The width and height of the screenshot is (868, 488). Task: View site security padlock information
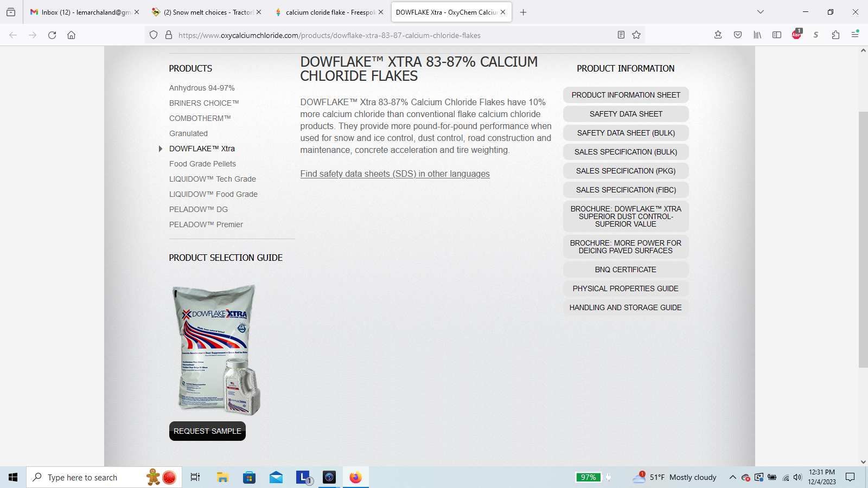[x=169, y=35]
